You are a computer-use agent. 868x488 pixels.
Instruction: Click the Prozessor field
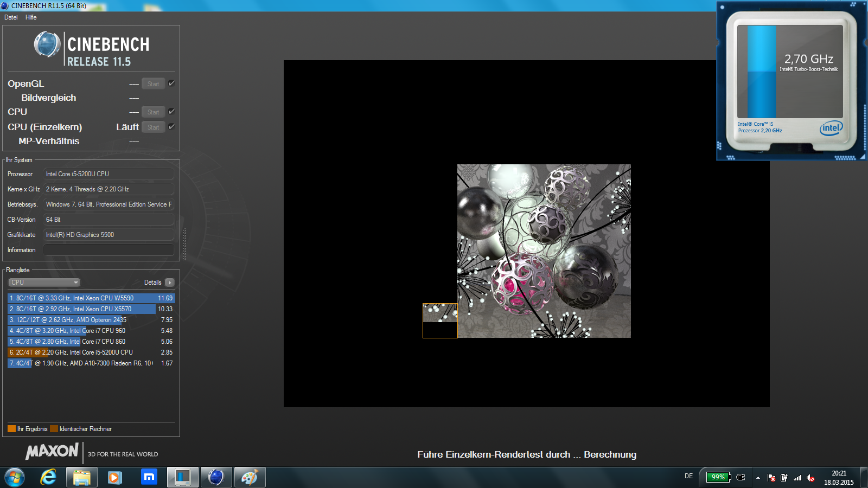click(x=108, y=174)
